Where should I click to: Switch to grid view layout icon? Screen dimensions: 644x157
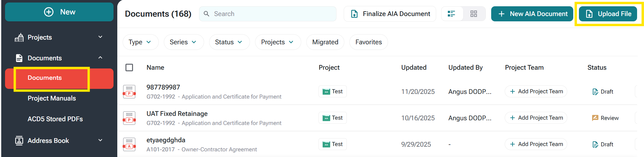[x=474, y=14]
